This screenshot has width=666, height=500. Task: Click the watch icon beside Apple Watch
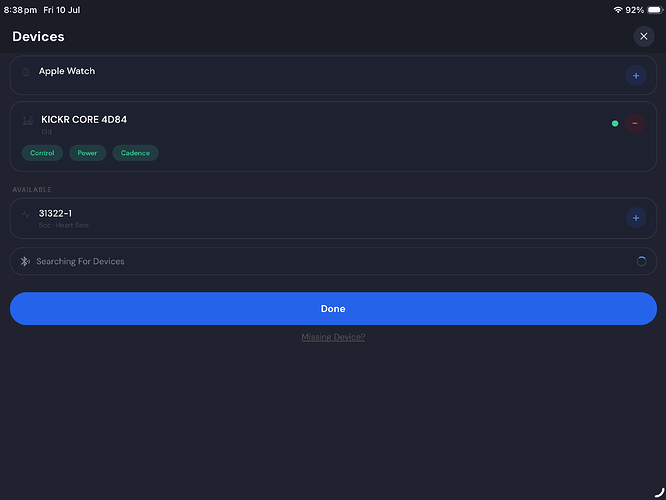tap(26, 72)
